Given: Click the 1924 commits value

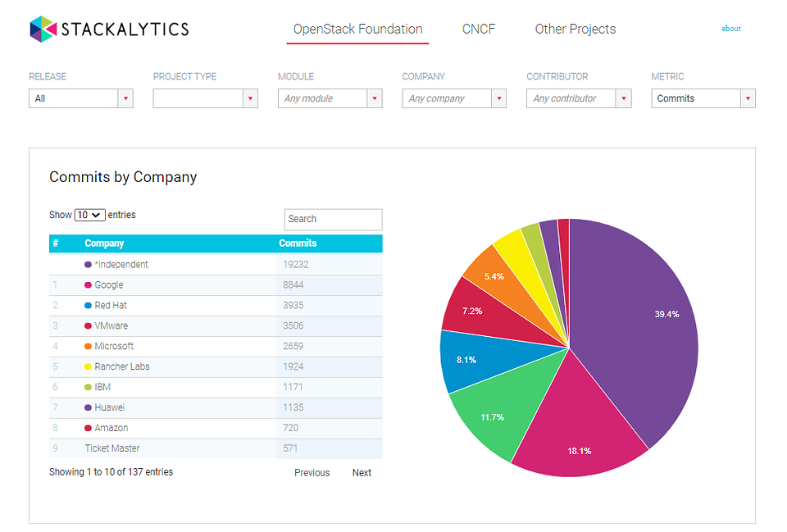Looking at the screenshot, I should coord(293,367).
